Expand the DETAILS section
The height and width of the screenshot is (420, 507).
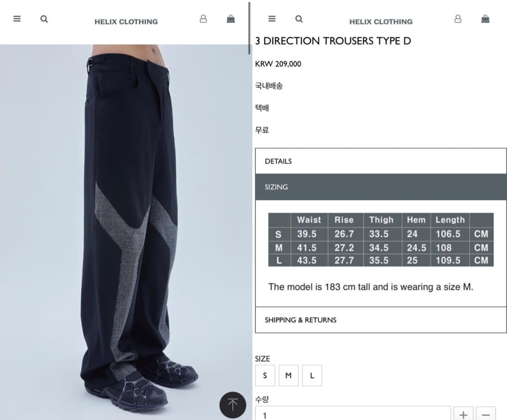point(380,161)
